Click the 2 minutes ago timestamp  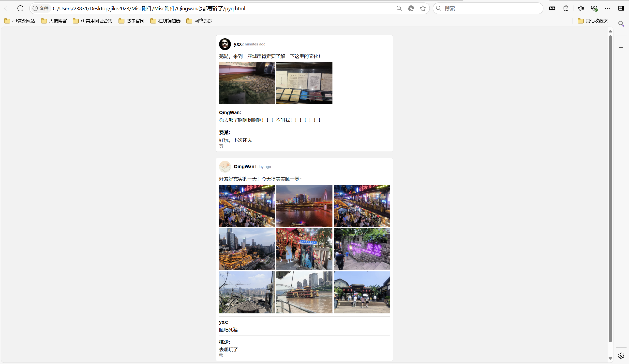(x=254, y=44)
